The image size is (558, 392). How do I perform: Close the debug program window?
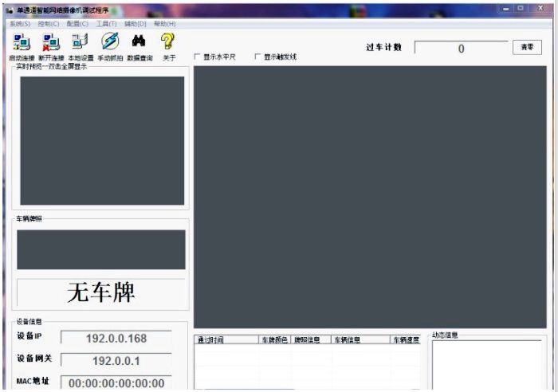(x=540, y=8)
